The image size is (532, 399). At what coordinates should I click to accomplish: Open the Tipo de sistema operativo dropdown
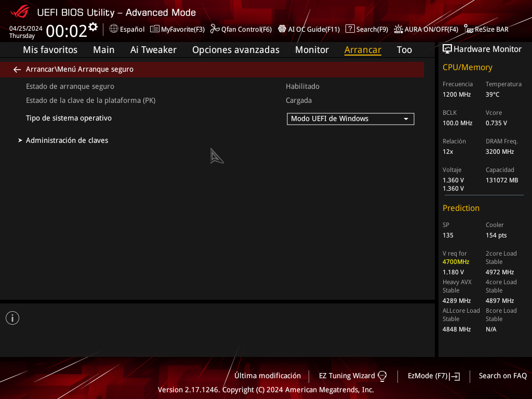406,118
